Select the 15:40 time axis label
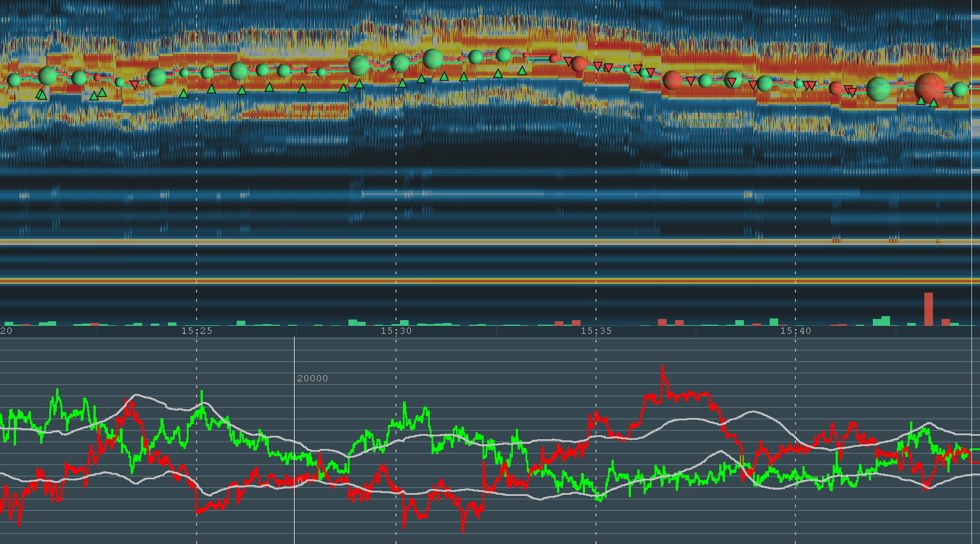The image size is (980, 544). pos(795,331)
